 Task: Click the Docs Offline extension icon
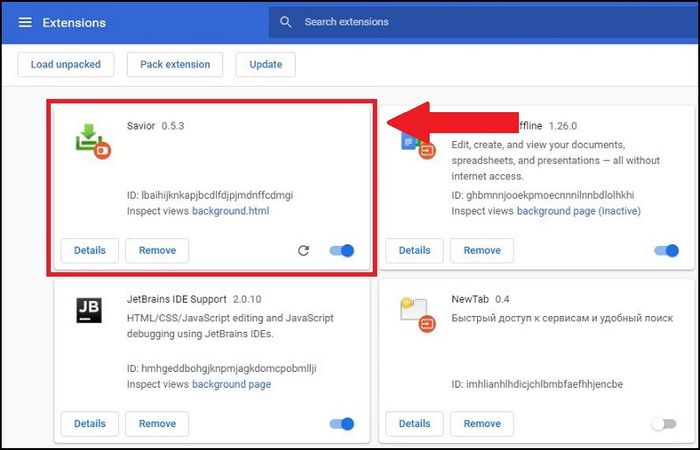[417, 145]
